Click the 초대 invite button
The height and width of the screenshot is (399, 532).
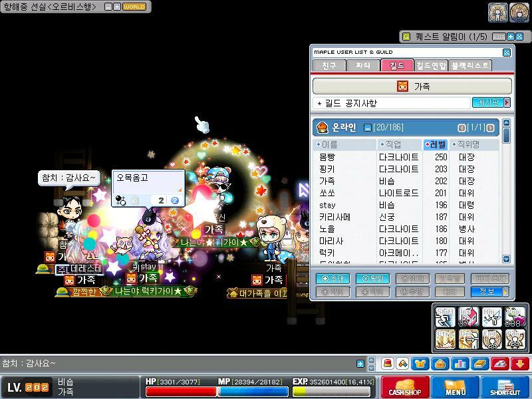click(x=332, y=279)
